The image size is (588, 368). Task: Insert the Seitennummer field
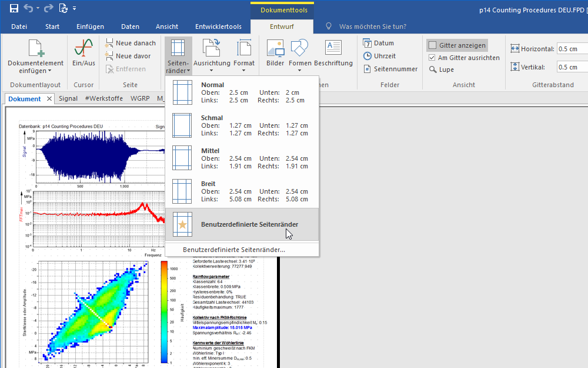click(390, 69)
